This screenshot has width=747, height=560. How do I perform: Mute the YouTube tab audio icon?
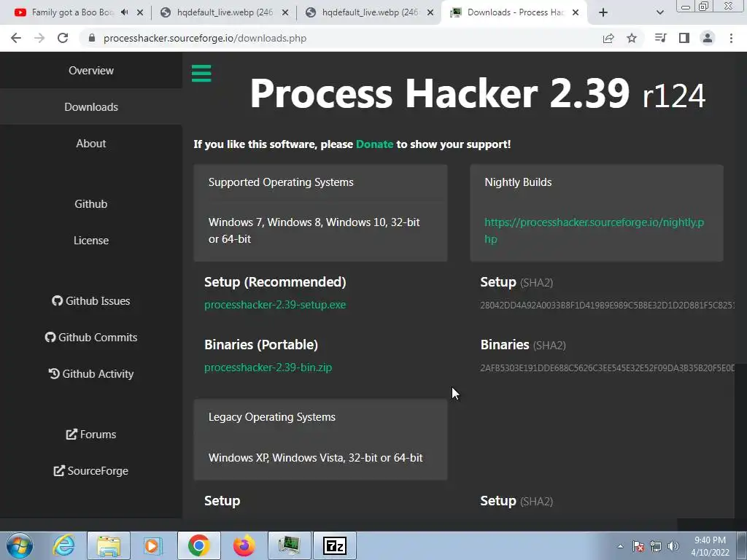point(124,12)
